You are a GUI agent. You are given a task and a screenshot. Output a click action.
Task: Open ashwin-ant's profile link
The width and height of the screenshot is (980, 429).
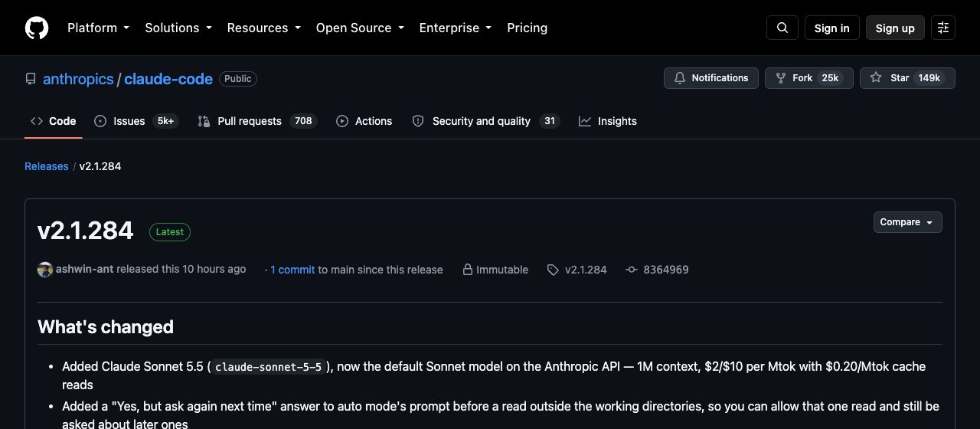pyautogui.click(x=84, y=270)
